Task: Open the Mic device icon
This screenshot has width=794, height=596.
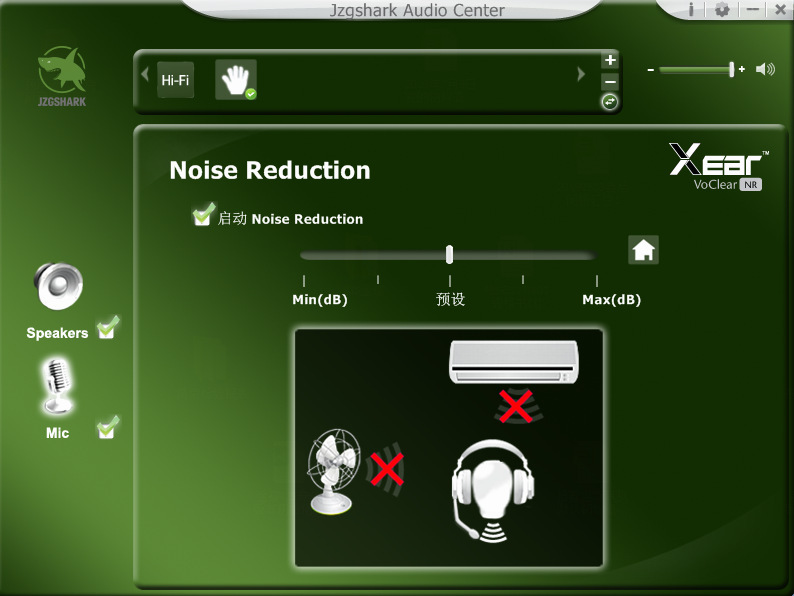Action: [x=57, y=386]
